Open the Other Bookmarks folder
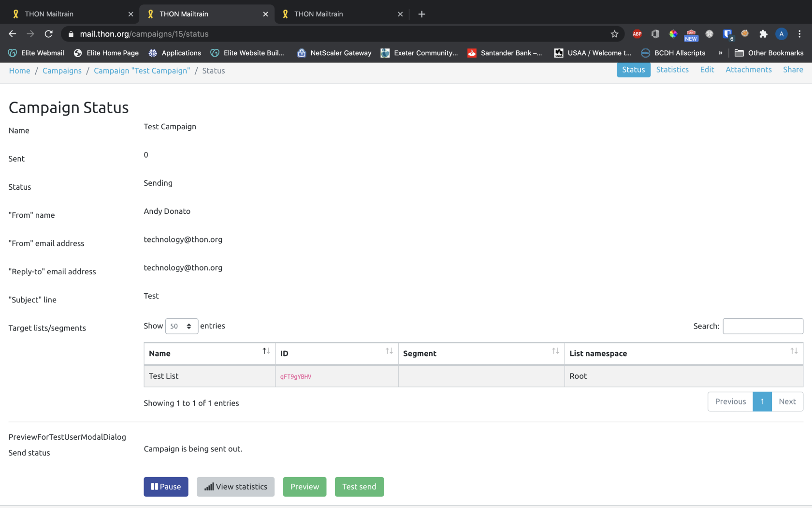The width and height of the screenshot is (812, 508). 769,53
